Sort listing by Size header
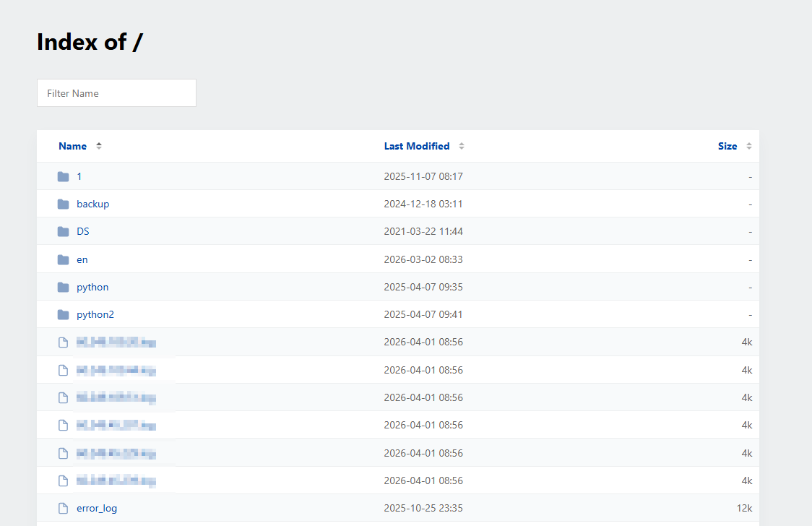This screenshot has height=526, width=812. [727, 146]
